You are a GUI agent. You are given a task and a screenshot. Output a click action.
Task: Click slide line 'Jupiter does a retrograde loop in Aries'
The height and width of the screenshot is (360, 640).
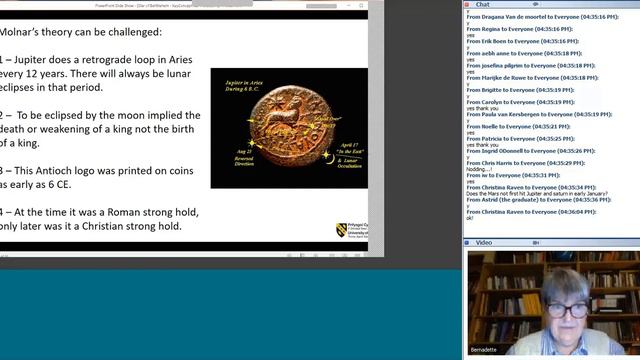[103, 60]
